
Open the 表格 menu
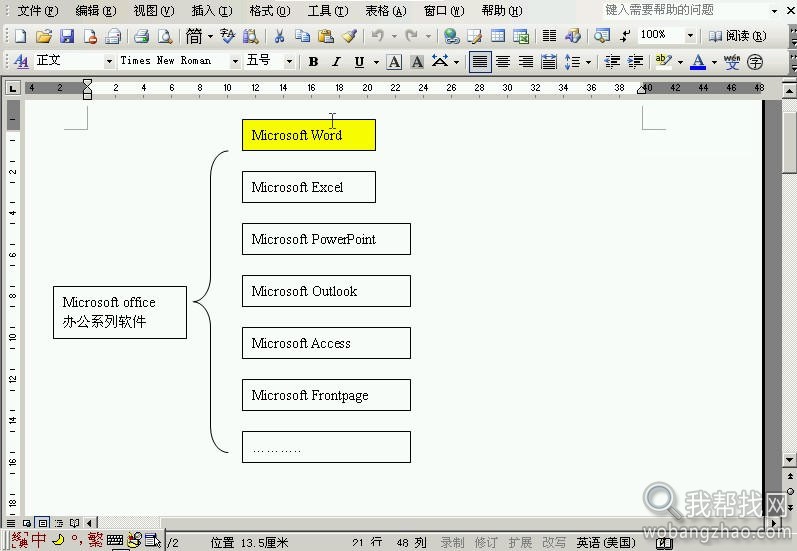(x=386, y=11)
